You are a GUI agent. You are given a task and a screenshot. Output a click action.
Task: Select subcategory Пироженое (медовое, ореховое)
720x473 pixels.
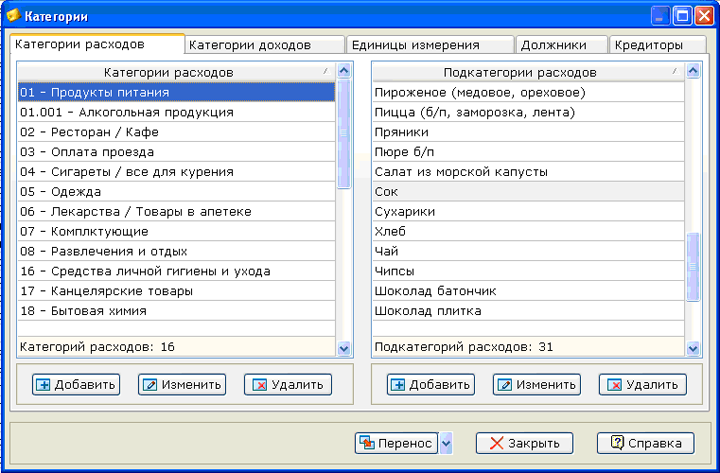529,92
